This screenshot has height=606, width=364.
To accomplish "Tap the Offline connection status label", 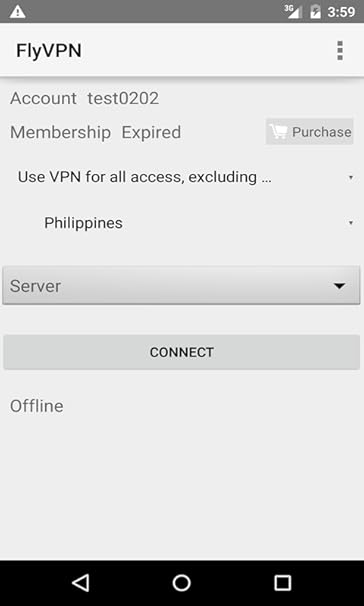I will [37, 406].
